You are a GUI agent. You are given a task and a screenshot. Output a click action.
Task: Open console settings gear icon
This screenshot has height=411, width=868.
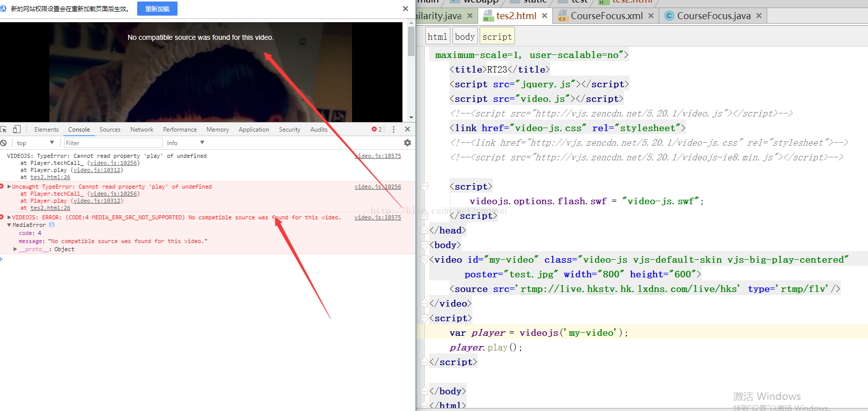pos(407,143)
